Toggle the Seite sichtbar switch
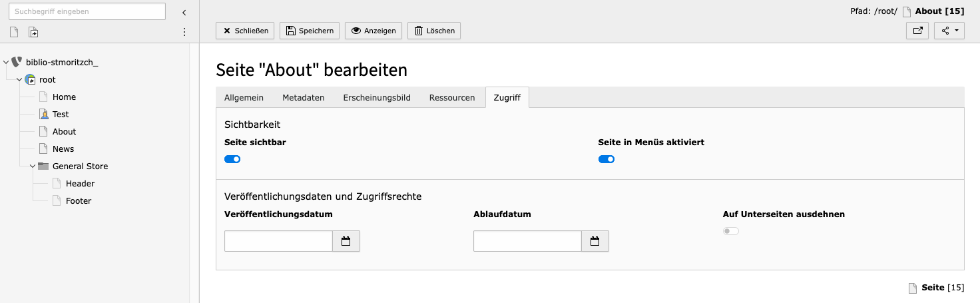Screen dimensions: 980x303 (232, 159)
